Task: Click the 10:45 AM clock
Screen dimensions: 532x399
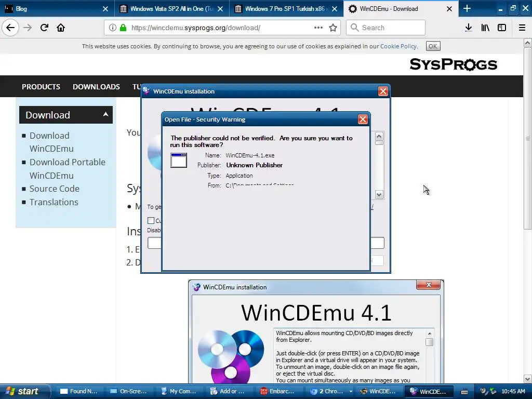Action: point(513,392)
